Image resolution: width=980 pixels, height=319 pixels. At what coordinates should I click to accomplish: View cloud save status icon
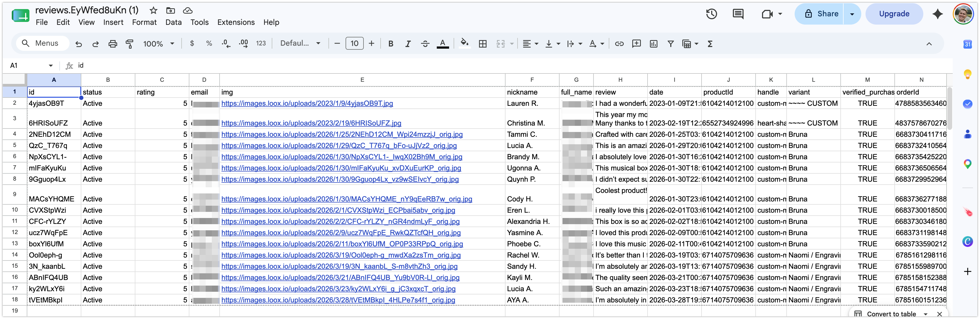coord(187,10)
